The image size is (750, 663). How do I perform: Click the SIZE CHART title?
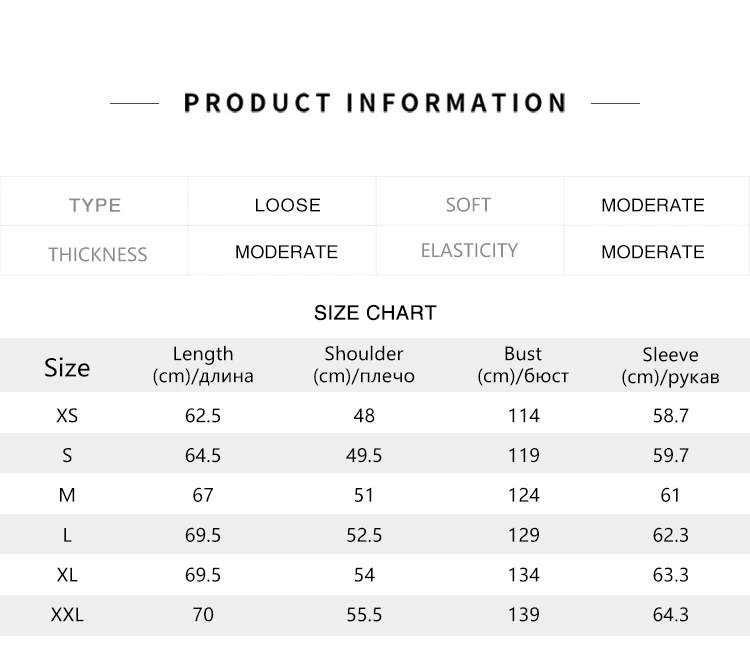375,313
